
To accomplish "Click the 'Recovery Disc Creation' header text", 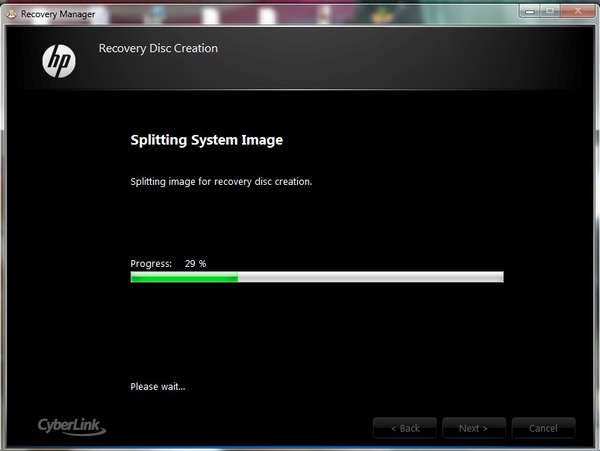I will click(158, 49).
